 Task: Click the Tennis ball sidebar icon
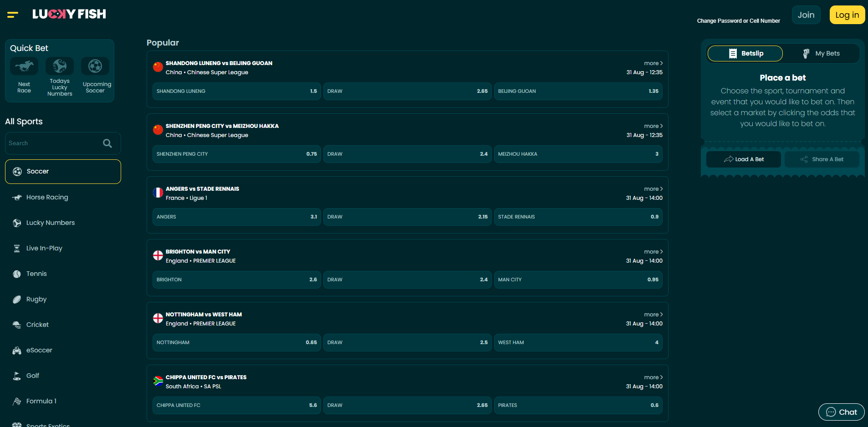[17, 274]
